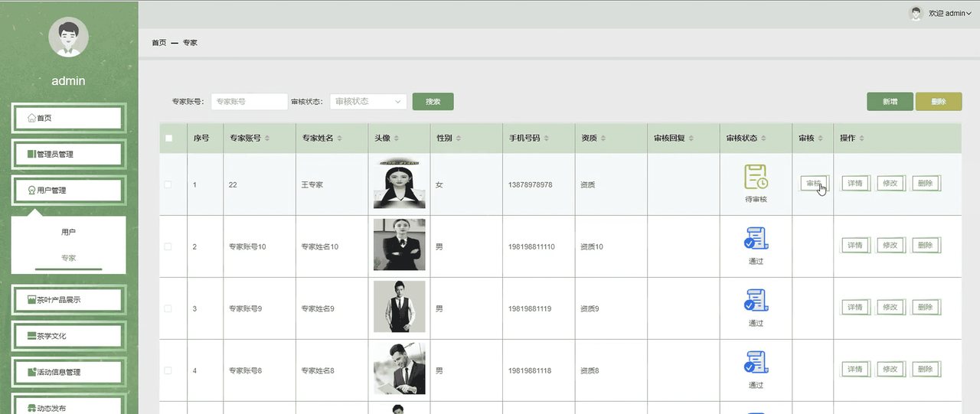Click 删除 for 专家账号8 row
980x414 pixels.
[926, 370]
